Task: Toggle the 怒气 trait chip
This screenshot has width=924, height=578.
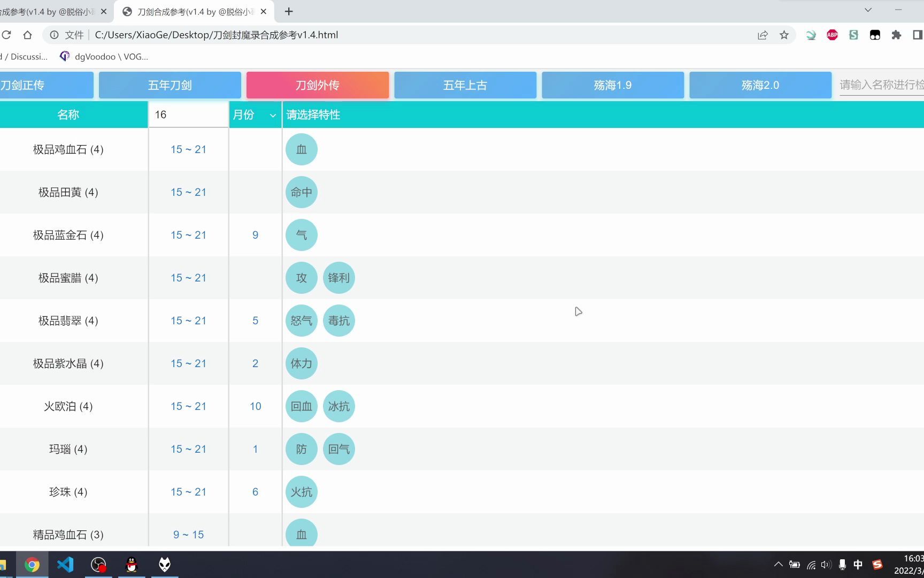Action: coord(302,321)
